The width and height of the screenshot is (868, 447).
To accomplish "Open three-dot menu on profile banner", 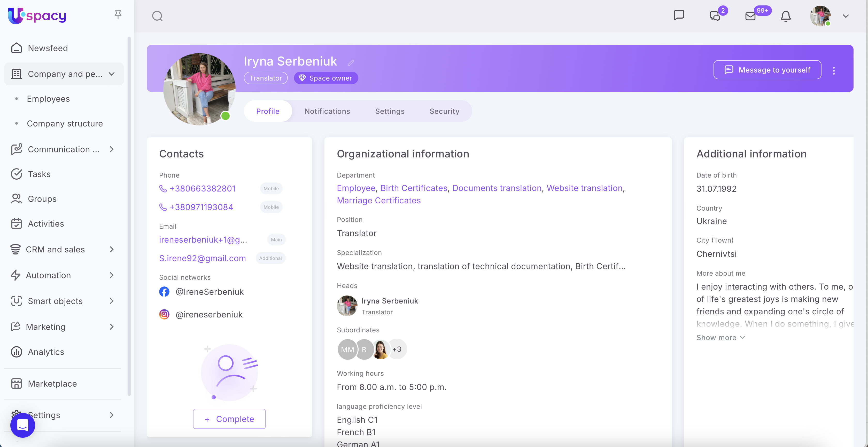I will click(834, 70).
